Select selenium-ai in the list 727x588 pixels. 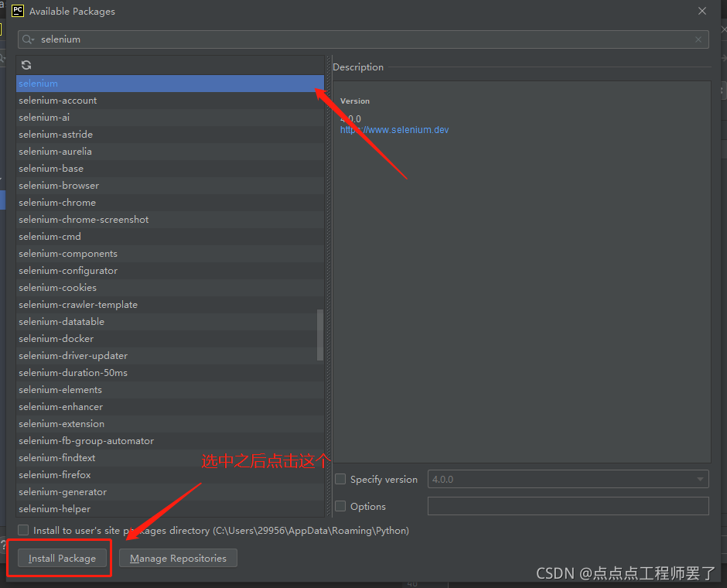tap(169, 118)
